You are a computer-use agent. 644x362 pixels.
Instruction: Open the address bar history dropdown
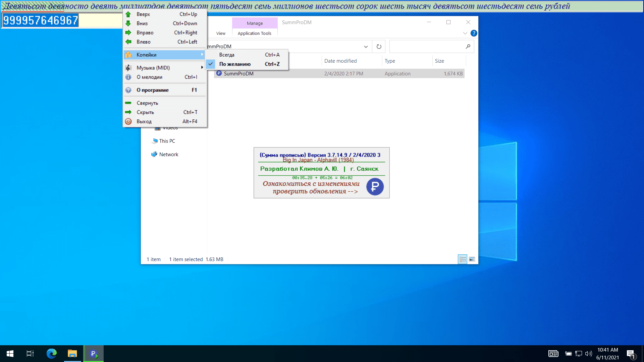(366, 47)
